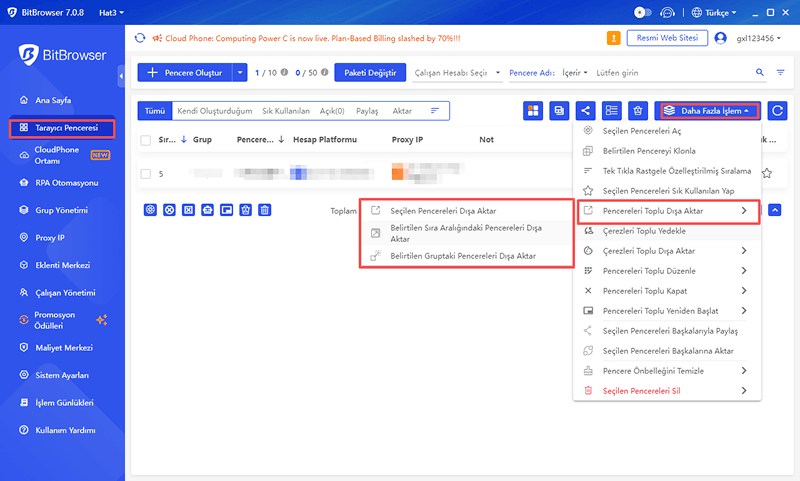Screen dimensions: 800x481
Task: Collapse the left sidebar with the arrow handle
Action: [x=121, y=73]
